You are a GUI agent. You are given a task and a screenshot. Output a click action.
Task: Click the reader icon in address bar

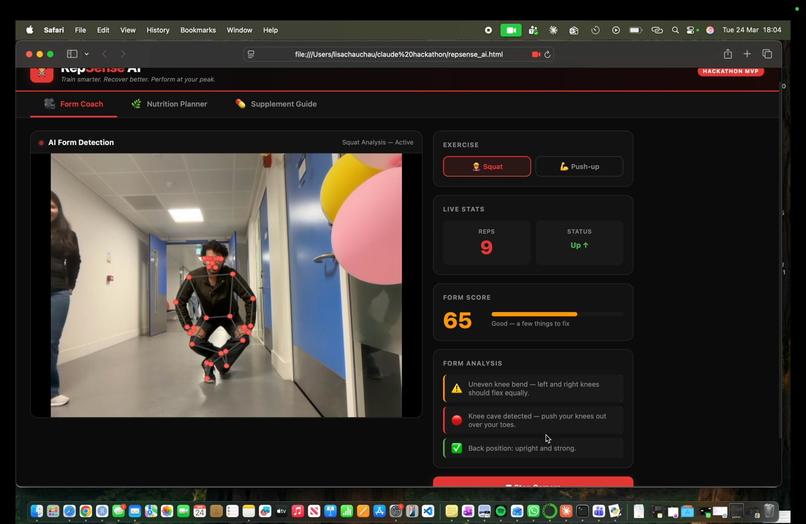(x=251, y=54)
